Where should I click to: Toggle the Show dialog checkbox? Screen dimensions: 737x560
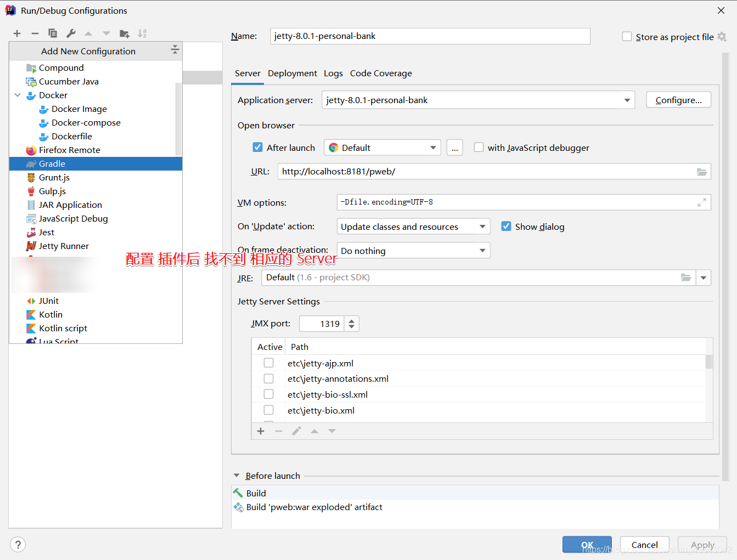coord(506,227)
